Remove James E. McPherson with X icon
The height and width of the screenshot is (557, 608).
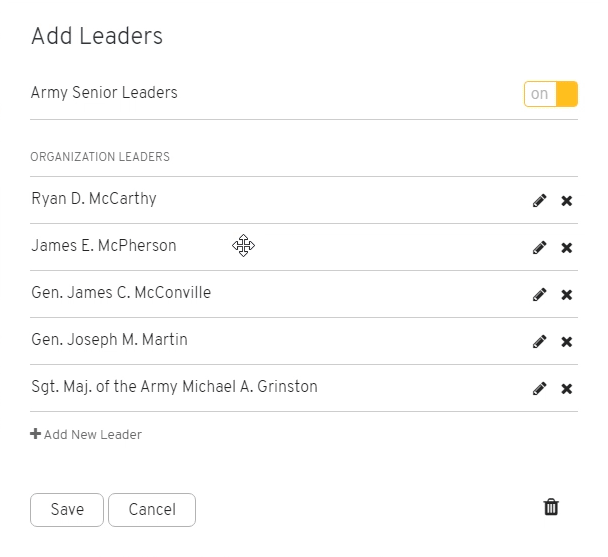tap(567, 247)
